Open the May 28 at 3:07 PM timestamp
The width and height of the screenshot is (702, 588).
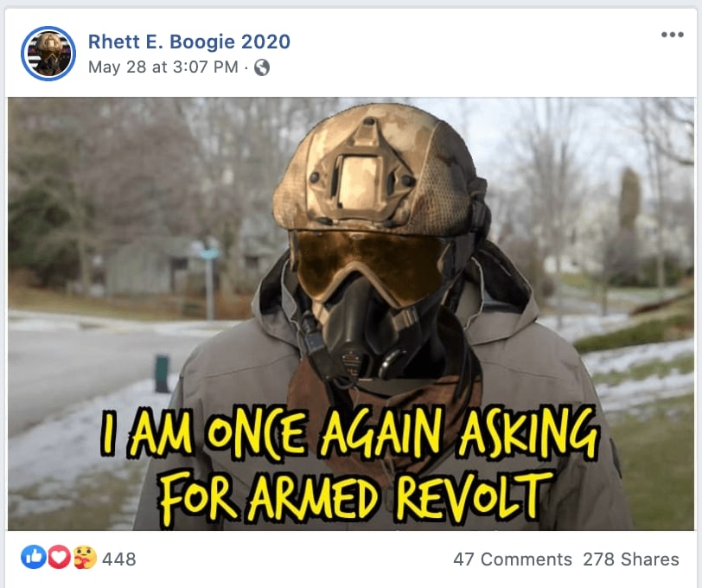point(163,67)
